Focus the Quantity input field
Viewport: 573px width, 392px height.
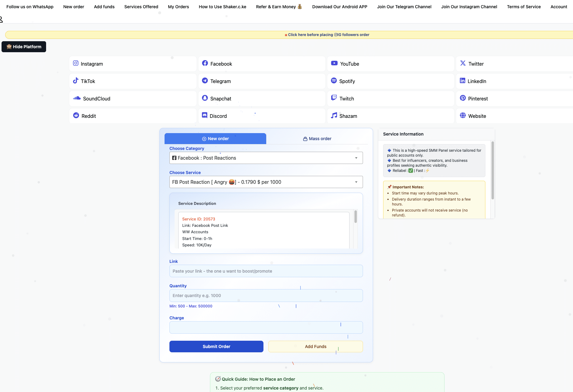click(x=266, y=296)
